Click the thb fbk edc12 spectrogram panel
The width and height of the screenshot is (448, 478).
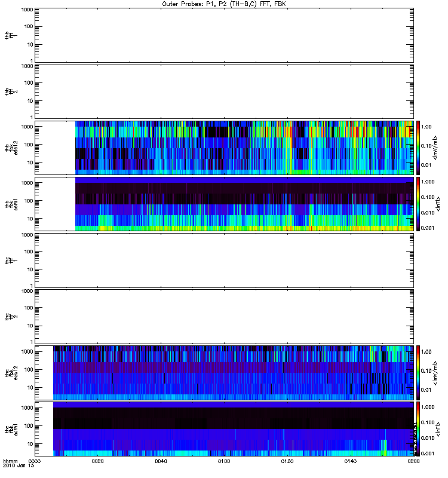(225, 148)
